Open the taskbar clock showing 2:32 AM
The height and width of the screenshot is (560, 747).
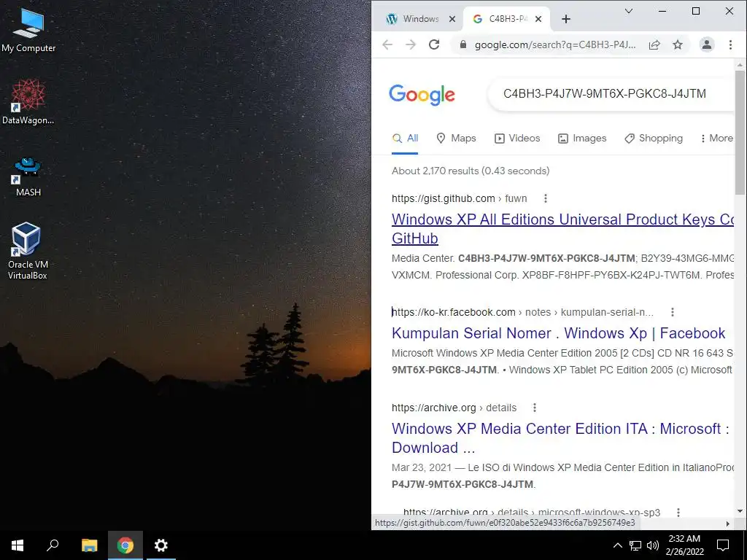684,545
